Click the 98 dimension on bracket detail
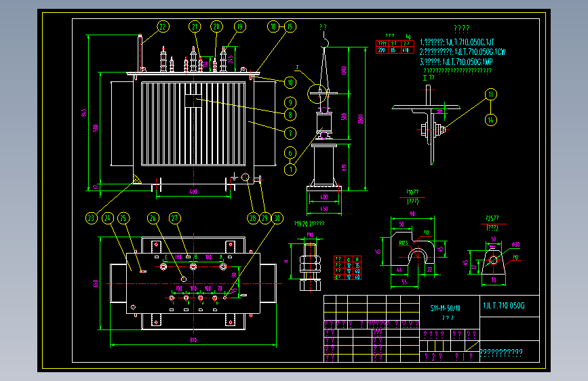Viewport: 588px width, 381px height. click(x=412, y=214)
